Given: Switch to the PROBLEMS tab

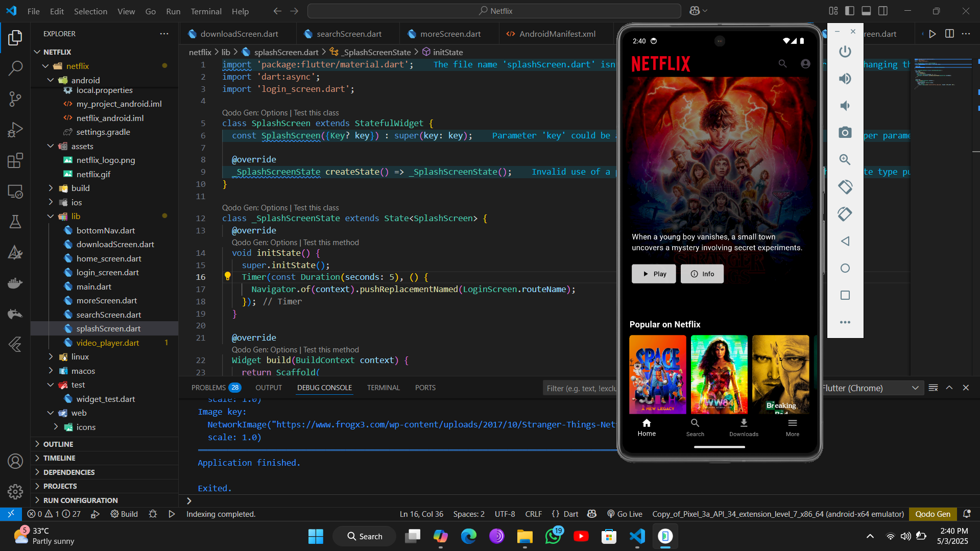Looking at the screenshot, I should (x=208, y=388).
